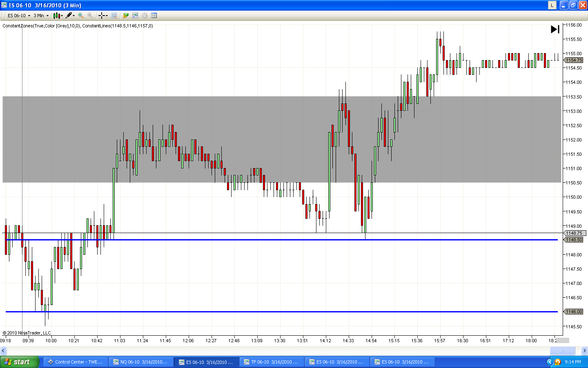The width and height of the screenshot is (588, 368).
Task: Click the jump-to-latest-bar arrow on chart
Action: [x=555, y=29]
